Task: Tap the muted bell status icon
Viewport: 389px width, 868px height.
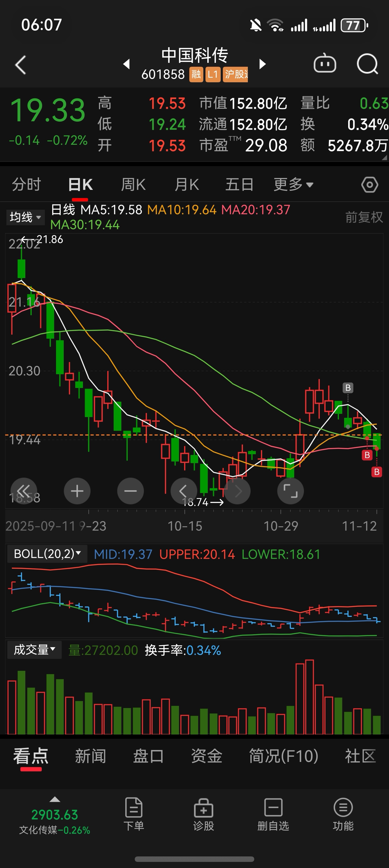Action: tap(256, 25)
